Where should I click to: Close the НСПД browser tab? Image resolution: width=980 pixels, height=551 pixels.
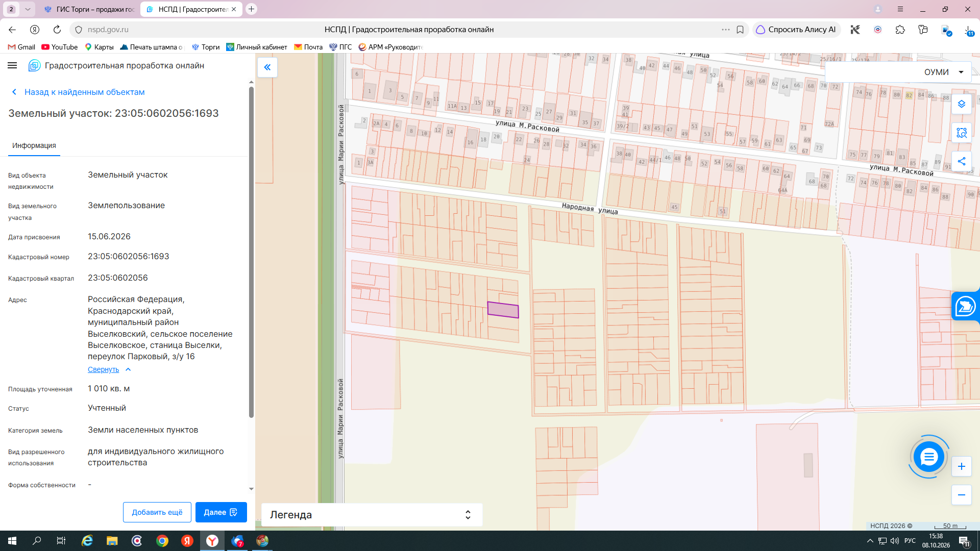click(x=234, y=9)
